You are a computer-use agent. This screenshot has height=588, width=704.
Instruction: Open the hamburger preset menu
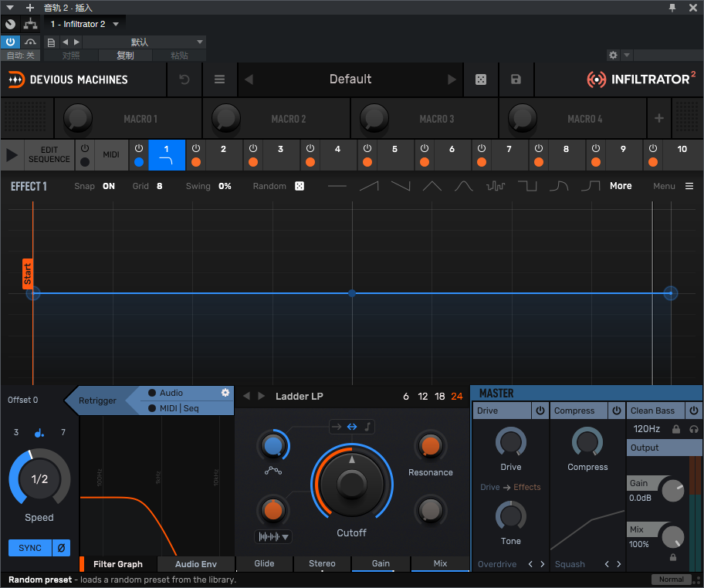click(219, 79)
